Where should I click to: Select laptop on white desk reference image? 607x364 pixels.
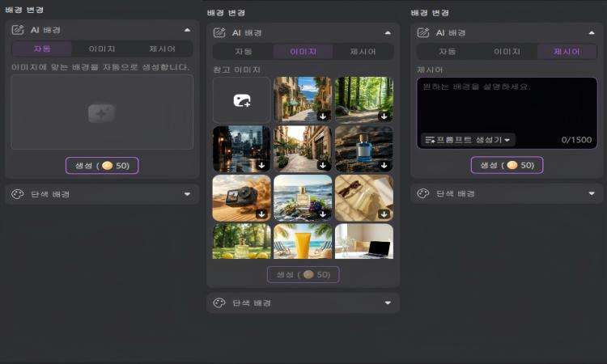pyautogui.click(x=364, y=241)
